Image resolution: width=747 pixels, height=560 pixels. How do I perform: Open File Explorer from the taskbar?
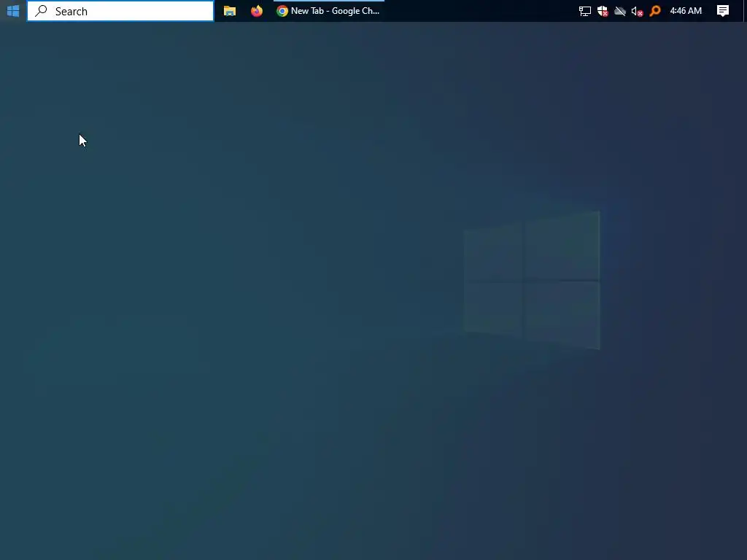click(230, 10)
